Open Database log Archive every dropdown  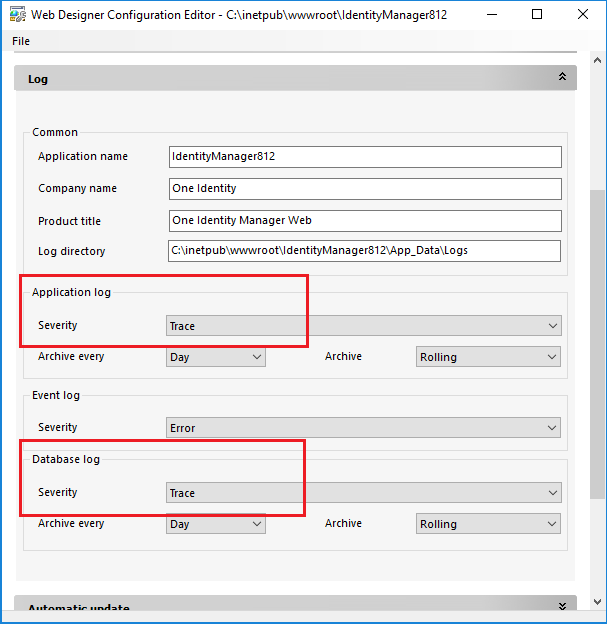tap(215, 524)
